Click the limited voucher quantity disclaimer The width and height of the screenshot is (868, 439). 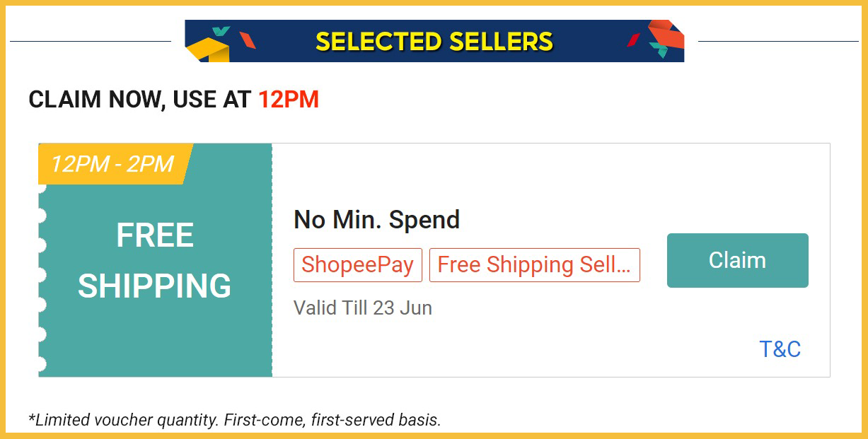pos(234,420)
